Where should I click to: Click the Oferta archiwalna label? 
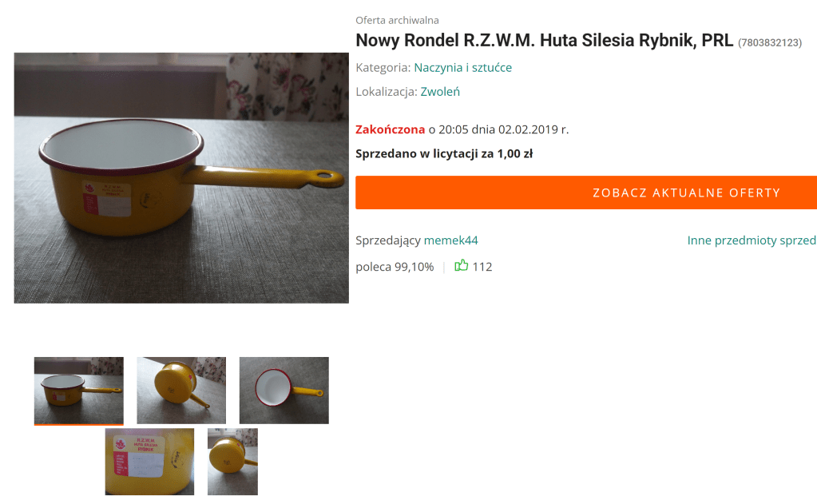397,20
